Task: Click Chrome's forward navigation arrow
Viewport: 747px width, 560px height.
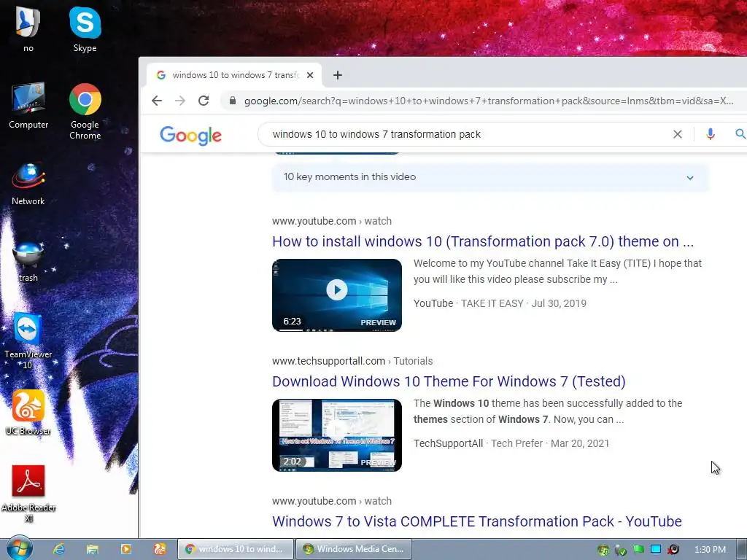Action: click(x=180, y=101)
